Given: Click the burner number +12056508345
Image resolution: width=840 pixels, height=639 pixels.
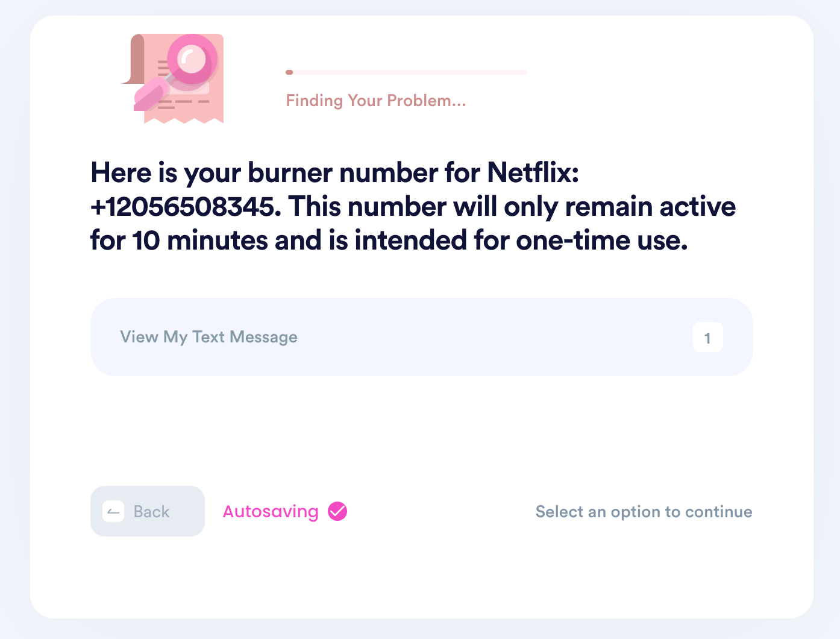Looking at the screenshot, I should pos(186,207).
